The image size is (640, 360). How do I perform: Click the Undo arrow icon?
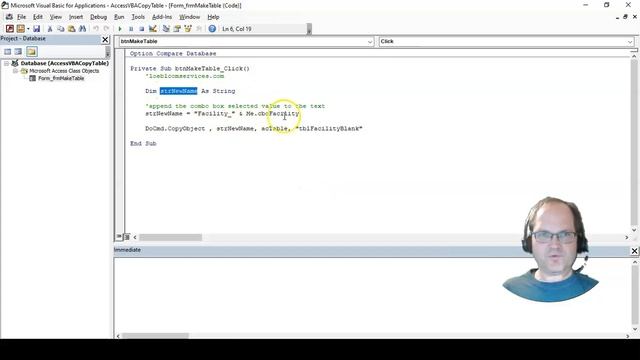coord(96,29)
